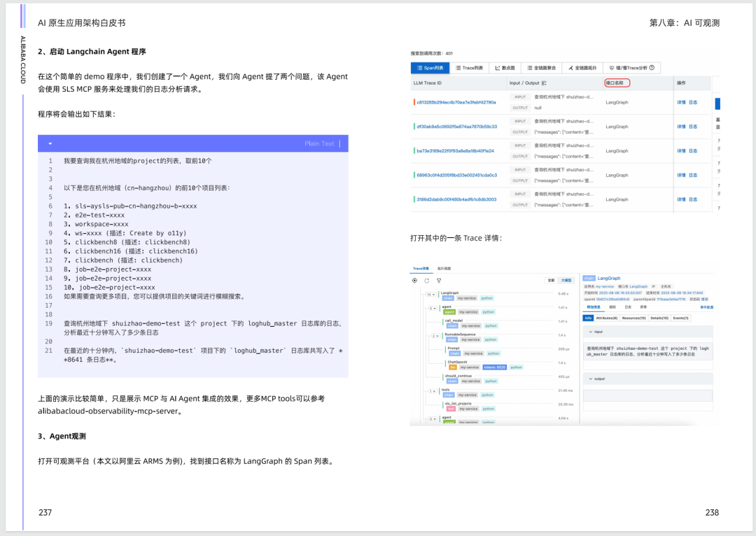Collapse the tools node with 1 child
Screen dimensions: 756x536
[433, 391]
